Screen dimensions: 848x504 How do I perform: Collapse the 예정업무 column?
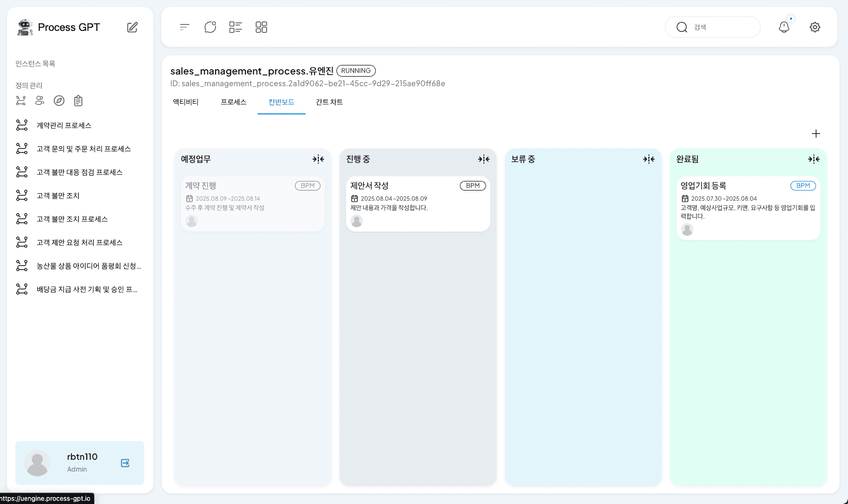coord(318,159)
